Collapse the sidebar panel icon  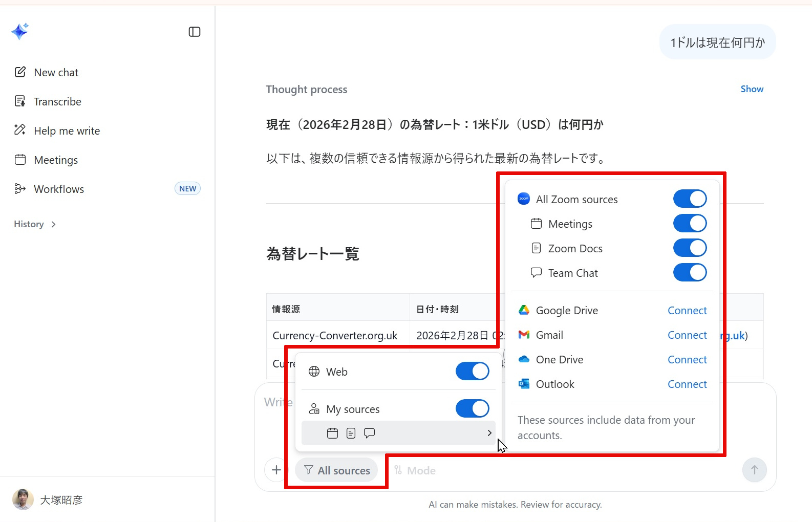tap(195, 32)
